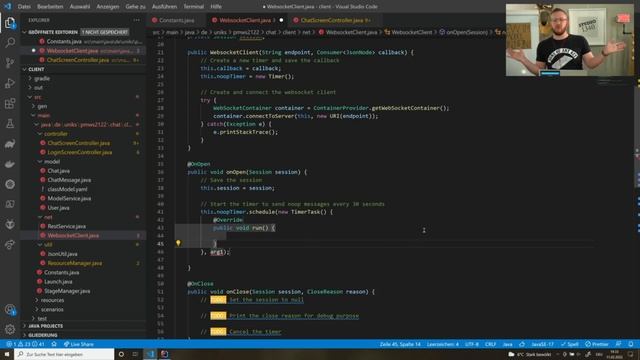Open the Datei menu
640x360 pixels.
tap(24, 7)
